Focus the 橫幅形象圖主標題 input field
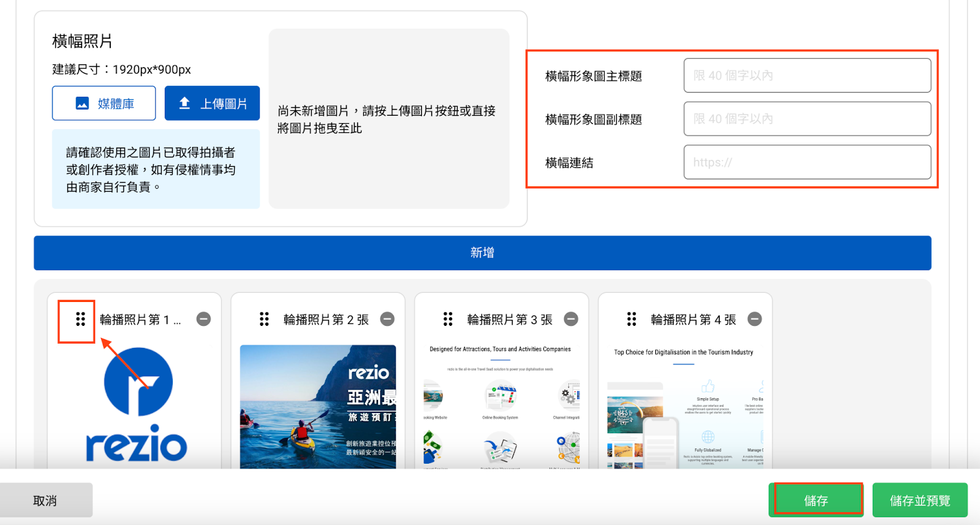Image resolution: width=980 pixels, height=525 pixels. [x=807, y=75]
